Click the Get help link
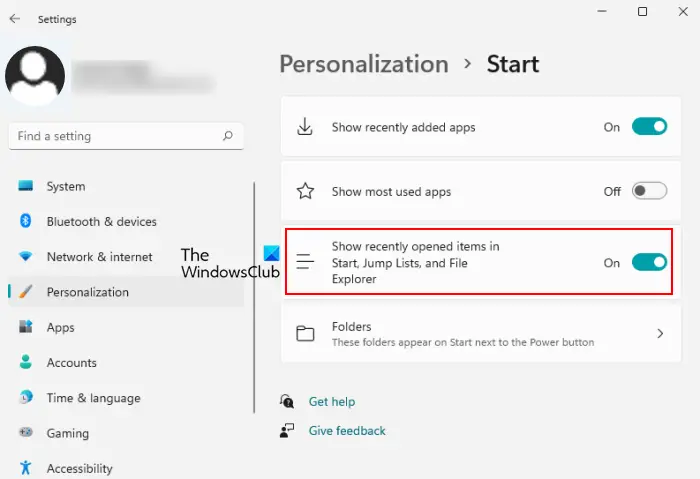The width and height of the screenshot is (700, 479). [331, 401]
